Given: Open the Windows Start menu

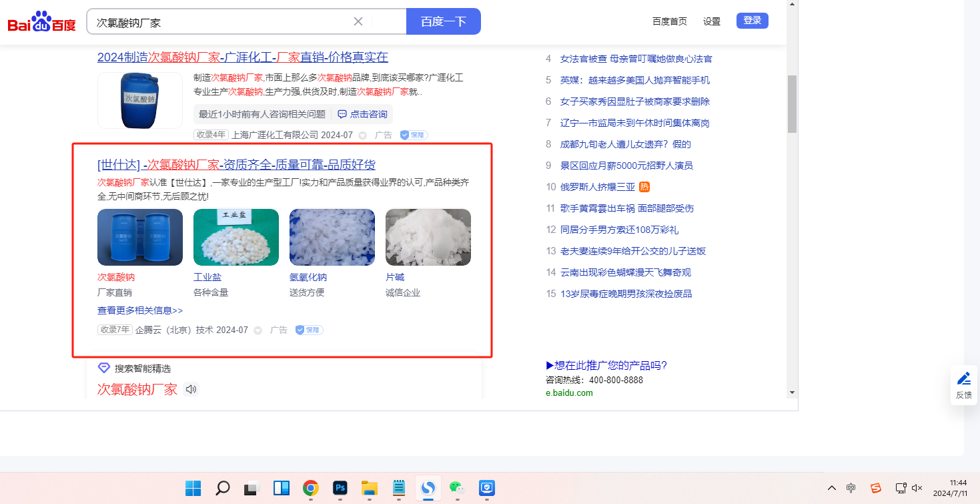Looking at the screenshot, I should click(x=193, y=488).
